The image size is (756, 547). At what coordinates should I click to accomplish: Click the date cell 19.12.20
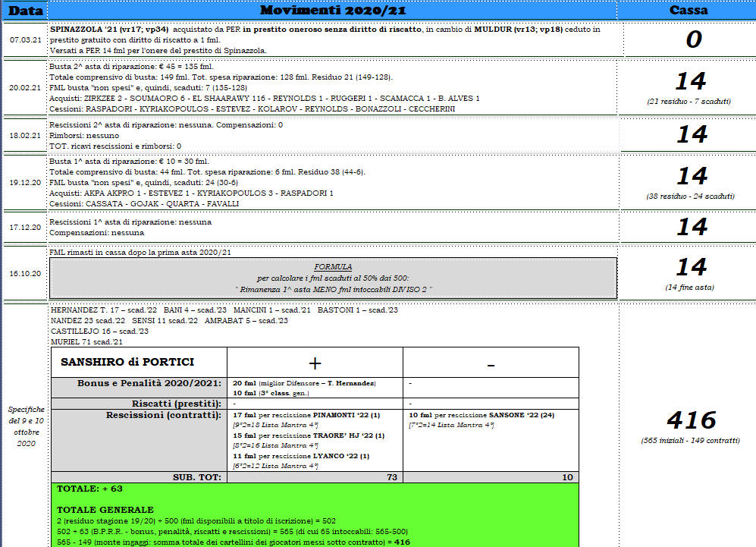pyautogui.click(x=26, y=183)
